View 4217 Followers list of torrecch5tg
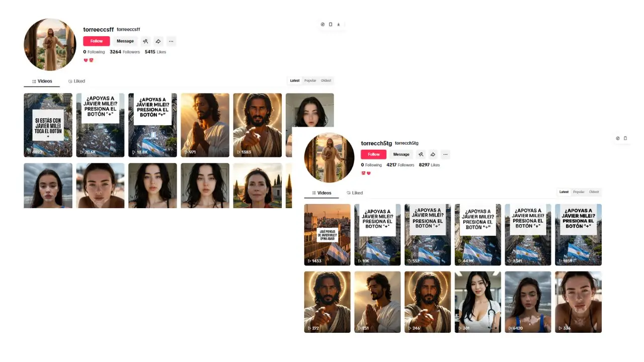This screenshot has height=362, width=644. (400, 165)
